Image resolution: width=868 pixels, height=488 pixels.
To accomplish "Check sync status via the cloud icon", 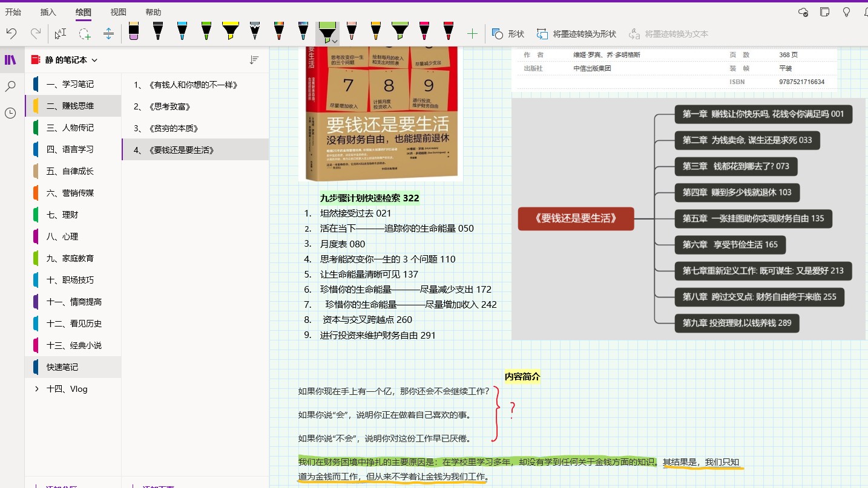I will [x=803, y=12].
